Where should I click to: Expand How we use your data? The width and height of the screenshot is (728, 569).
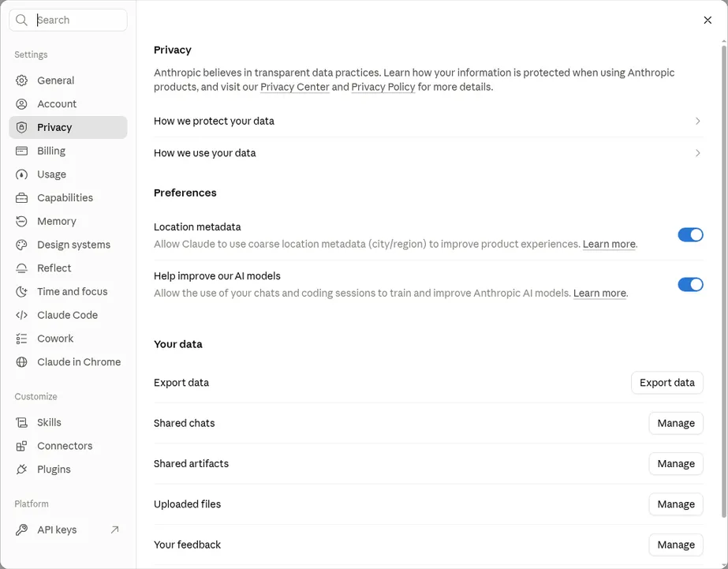428,153
